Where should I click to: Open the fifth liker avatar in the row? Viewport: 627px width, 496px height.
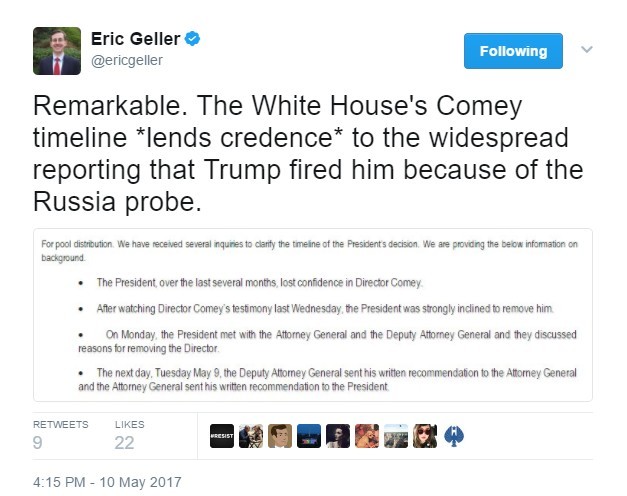[x=337, y=437]
